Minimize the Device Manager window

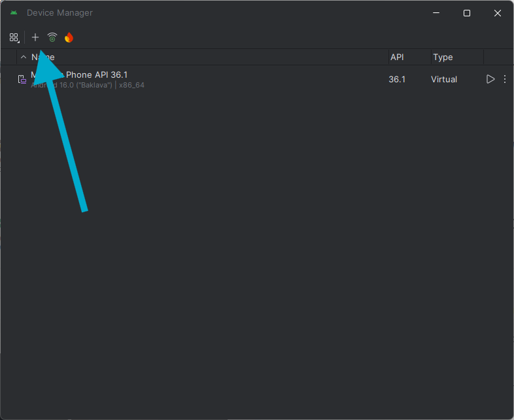(x=436, y=13)
